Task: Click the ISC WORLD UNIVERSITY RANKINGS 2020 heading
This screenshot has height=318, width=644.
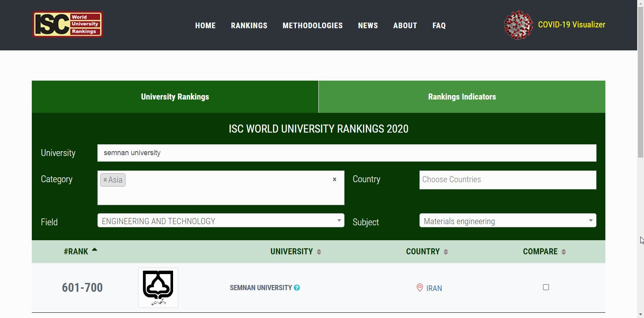Action: pyautogui.click(x=318, y=129)
